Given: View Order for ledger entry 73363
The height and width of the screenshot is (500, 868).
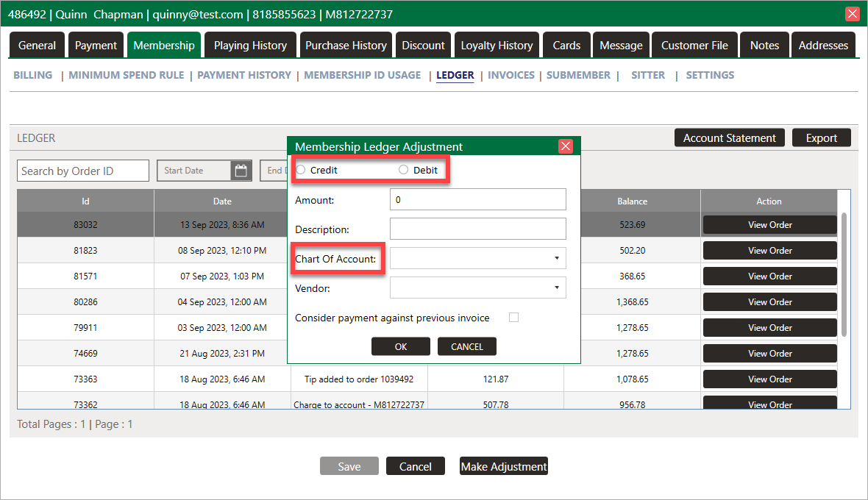Looking at the screenshot, I should pyautogui.click(x=769, y=379).
